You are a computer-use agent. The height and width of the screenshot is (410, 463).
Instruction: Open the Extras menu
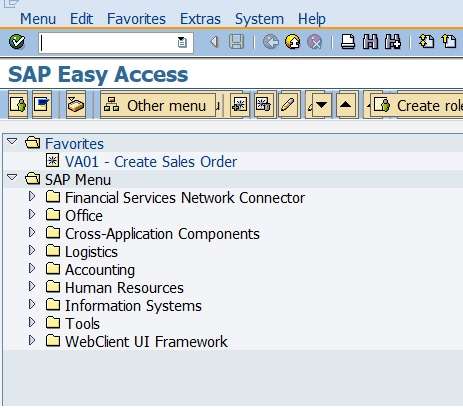coord(200,19)
